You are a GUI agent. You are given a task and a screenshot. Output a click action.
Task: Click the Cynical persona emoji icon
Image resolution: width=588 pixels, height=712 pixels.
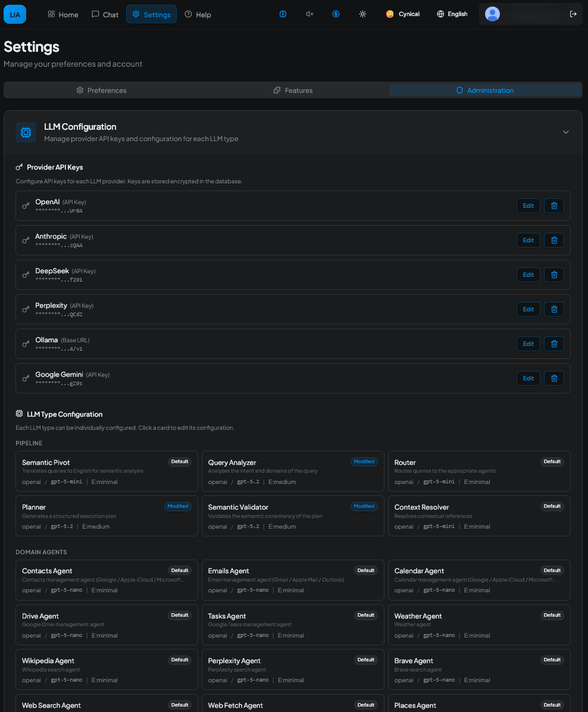pos(391,14)
